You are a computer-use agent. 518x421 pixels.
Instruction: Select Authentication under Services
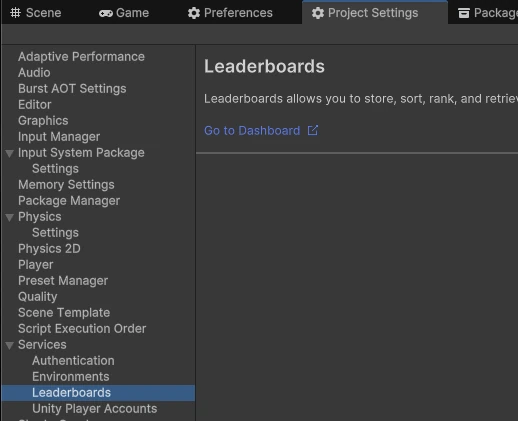73,361
